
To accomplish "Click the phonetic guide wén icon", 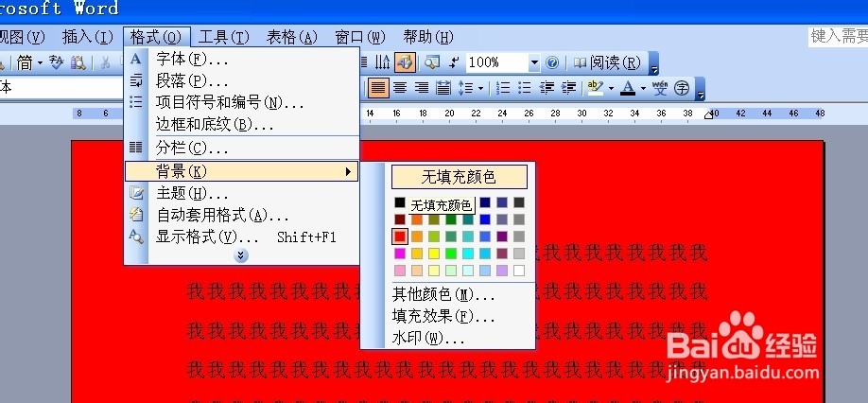I will click(x=660, y=87).
